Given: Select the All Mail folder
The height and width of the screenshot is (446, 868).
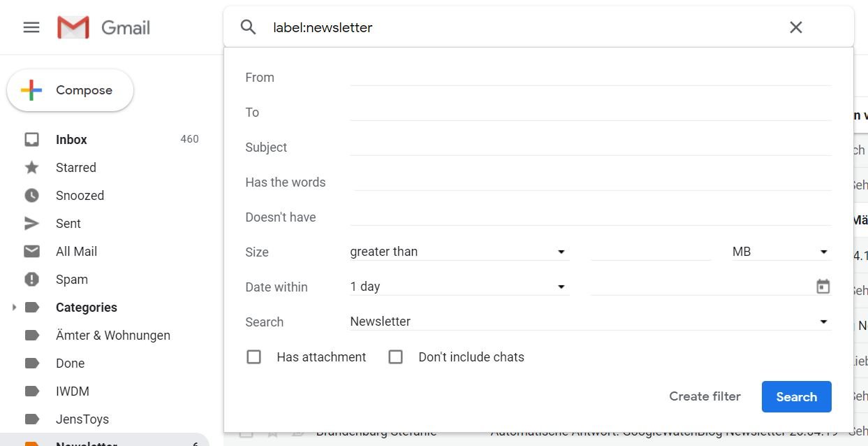Looking at the screenshot, I should 76,252.
